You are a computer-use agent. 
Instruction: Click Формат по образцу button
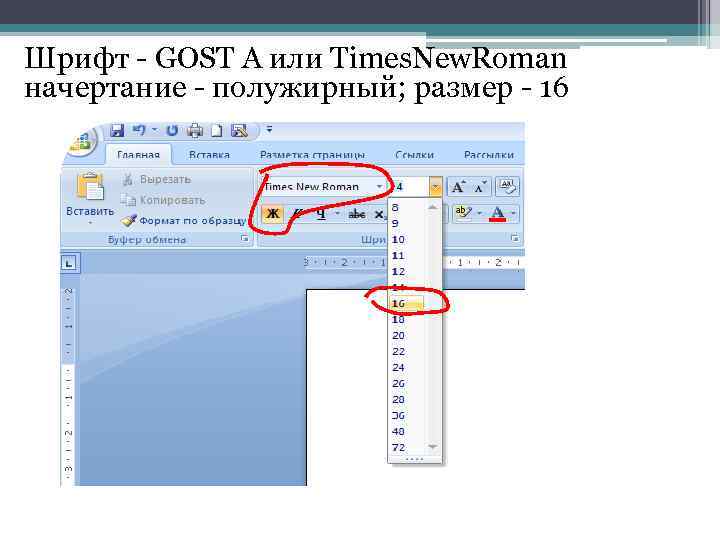(184, 221)
